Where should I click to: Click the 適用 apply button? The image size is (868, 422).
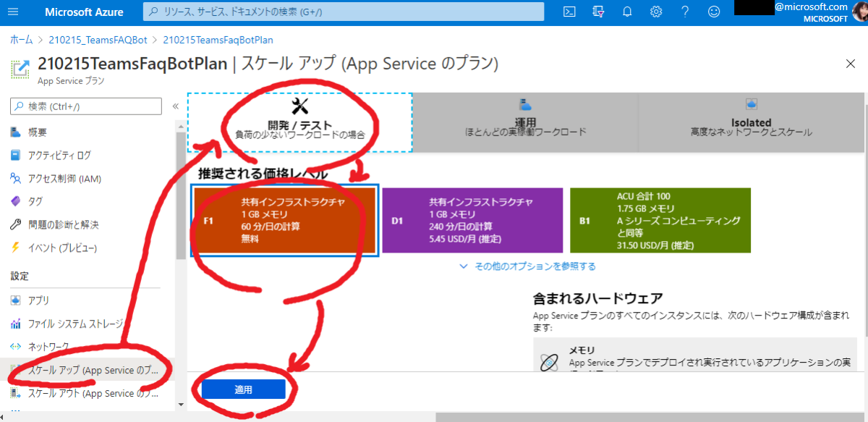click(x=244, y=389)
